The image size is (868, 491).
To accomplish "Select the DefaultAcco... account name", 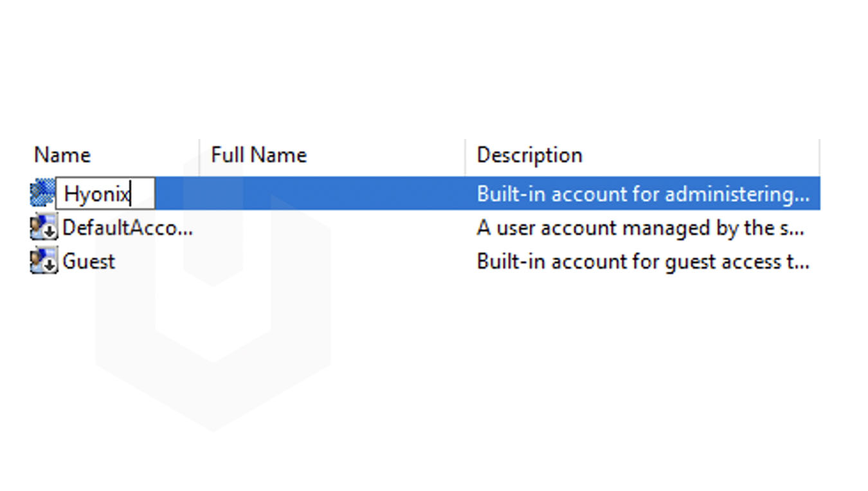I will tap(127, 228).
